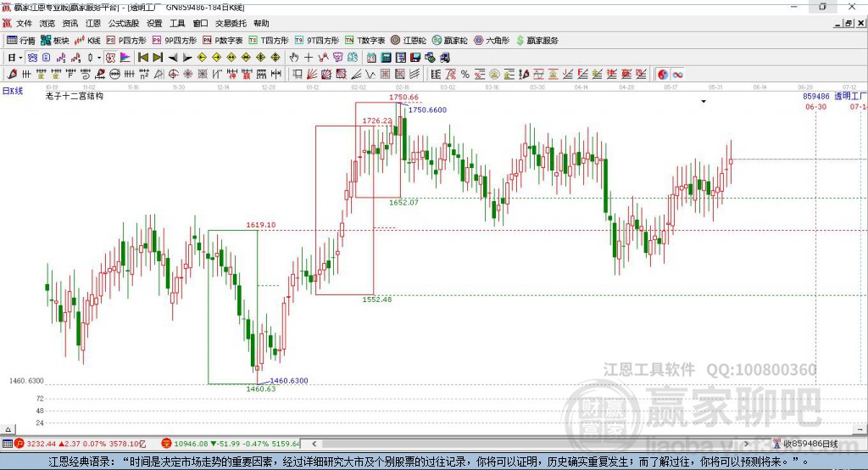This screenshot has height=470, width=868.
Task: Click the 1619.10 price label
Action: [261, 225]
